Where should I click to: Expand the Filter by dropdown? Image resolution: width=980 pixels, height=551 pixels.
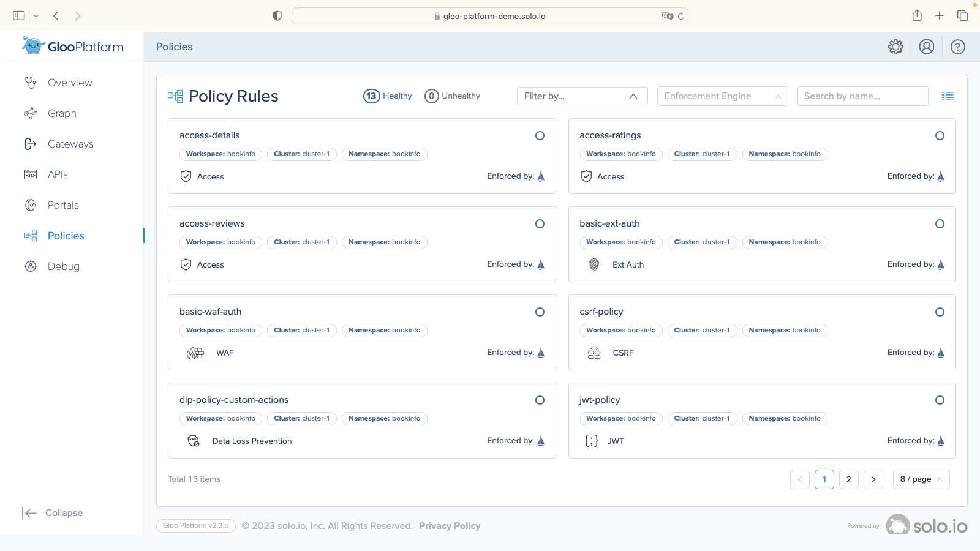pos(582,96)
